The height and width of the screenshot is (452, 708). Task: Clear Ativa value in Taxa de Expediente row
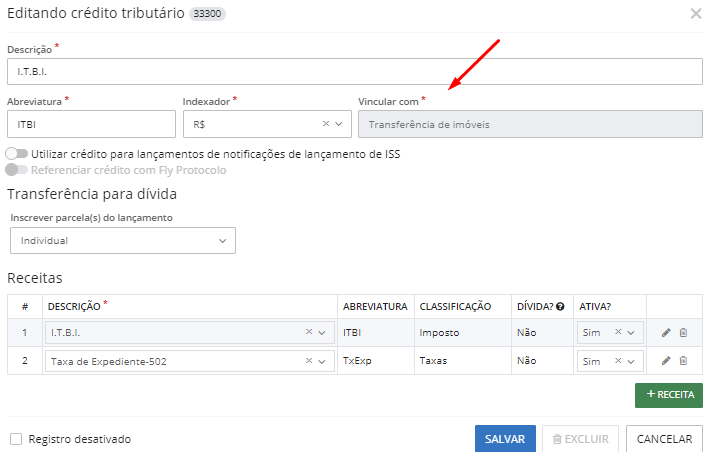pyautogui.click(x=618, y=361)
